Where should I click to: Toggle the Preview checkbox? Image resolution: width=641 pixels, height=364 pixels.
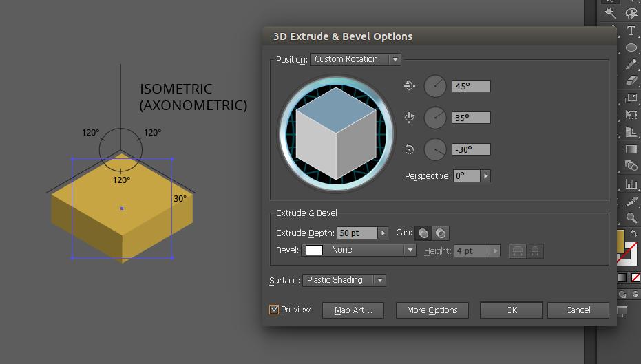tap(274, 309)
